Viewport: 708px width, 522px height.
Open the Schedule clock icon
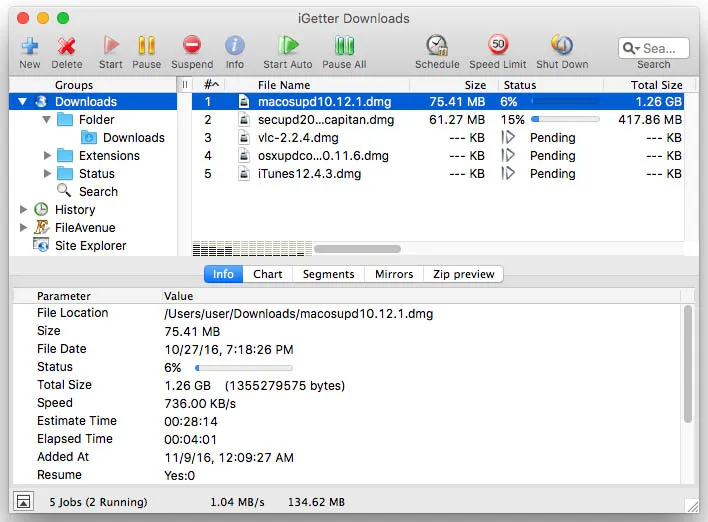click(x=437, y=46)
